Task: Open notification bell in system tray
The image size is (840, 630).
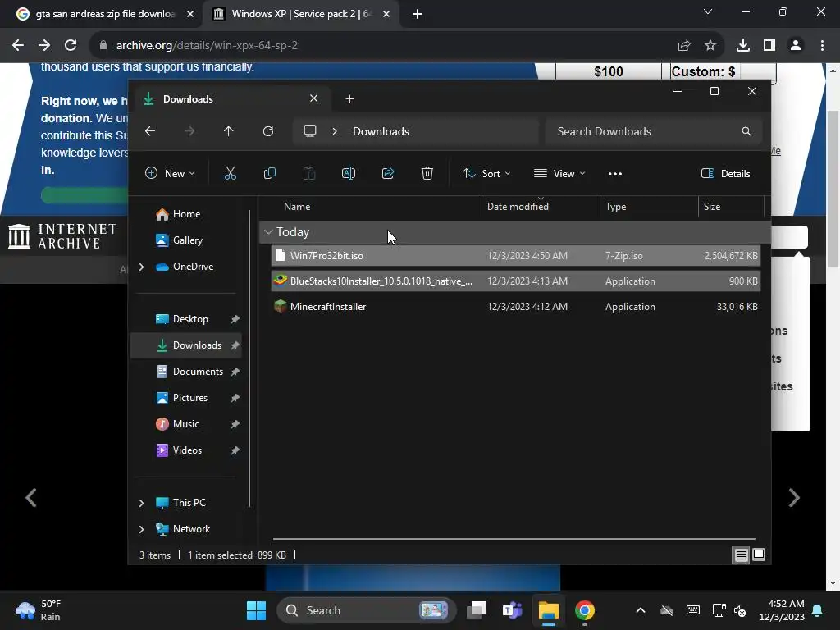Action: (x=818, y=610)
